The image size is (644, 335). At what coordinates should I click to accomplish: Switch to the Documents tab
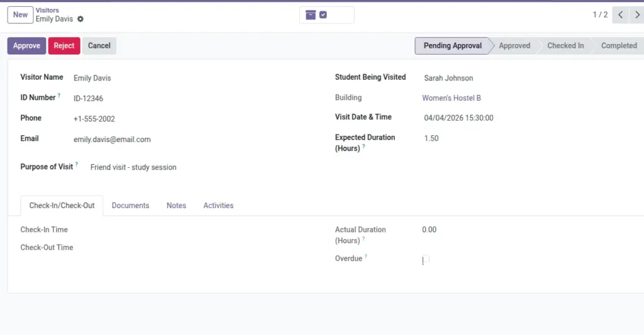[x=130, y=206]
